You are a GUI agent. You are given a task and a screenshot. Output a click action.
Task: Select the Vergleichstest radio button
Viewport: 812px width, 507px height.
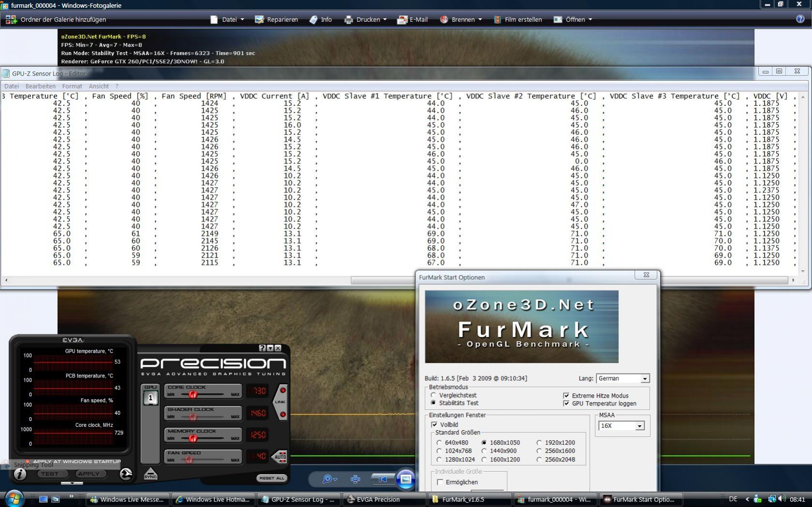click(x=433, y=395)
